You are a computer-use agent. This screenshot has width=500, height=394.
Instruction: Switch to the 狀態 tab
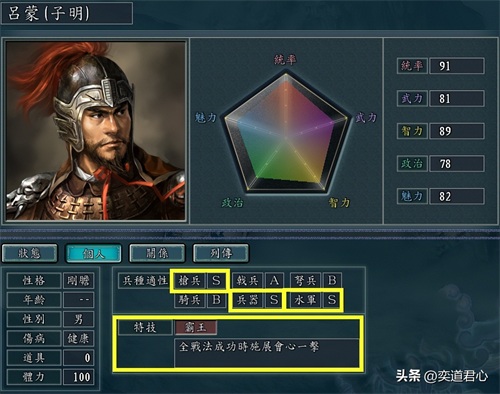(x=30, y=254)
